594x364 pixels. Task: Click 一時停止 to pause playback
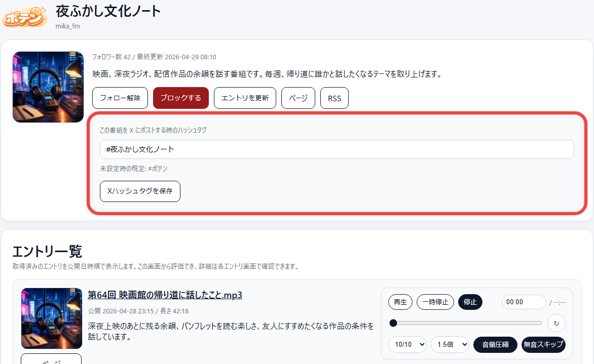point(435,302)
